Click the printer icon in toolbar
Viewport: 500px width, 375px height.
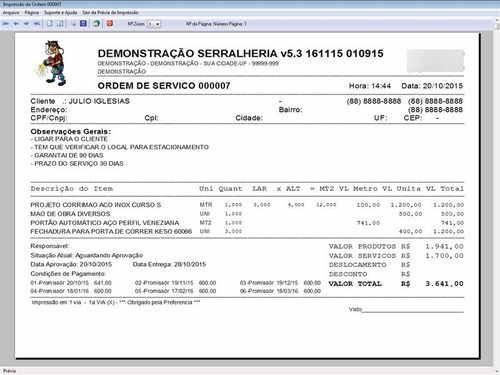pyautogui.click(x=73, y=24)
